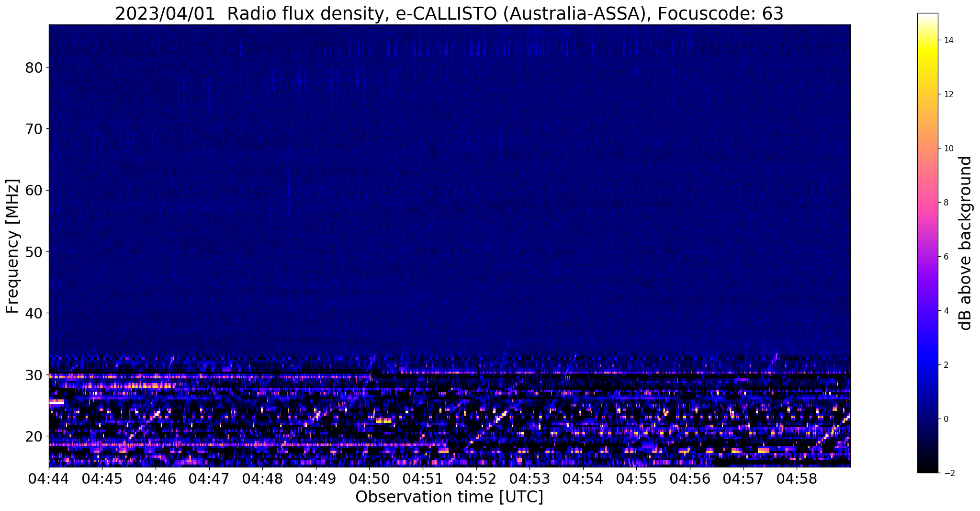Image resolution: width=980 pixels, height=511 pixels.
Task: Select the 04:58 time tick label
Action: pyautogui.click(x=796, y=478)
